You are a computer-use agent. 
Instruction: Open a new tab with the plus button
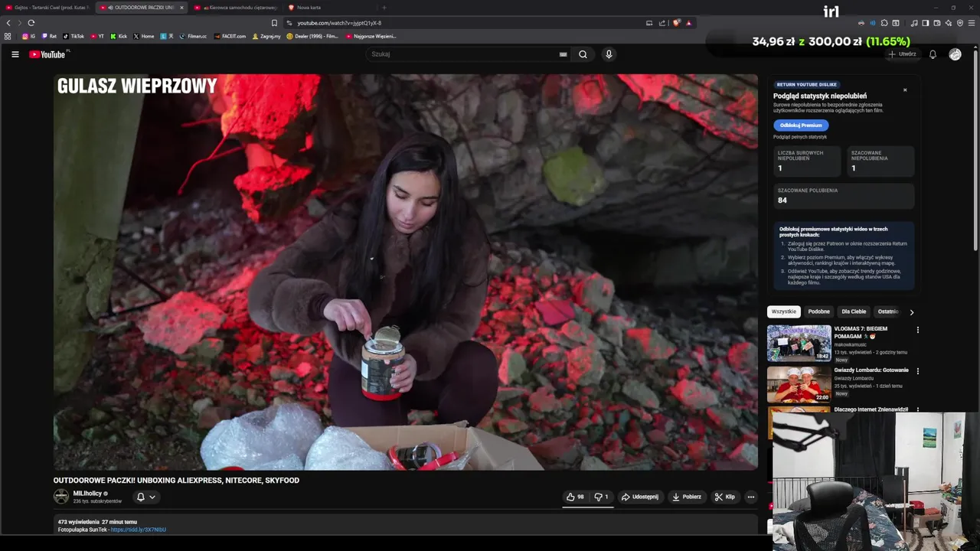(x=384, y=8)
